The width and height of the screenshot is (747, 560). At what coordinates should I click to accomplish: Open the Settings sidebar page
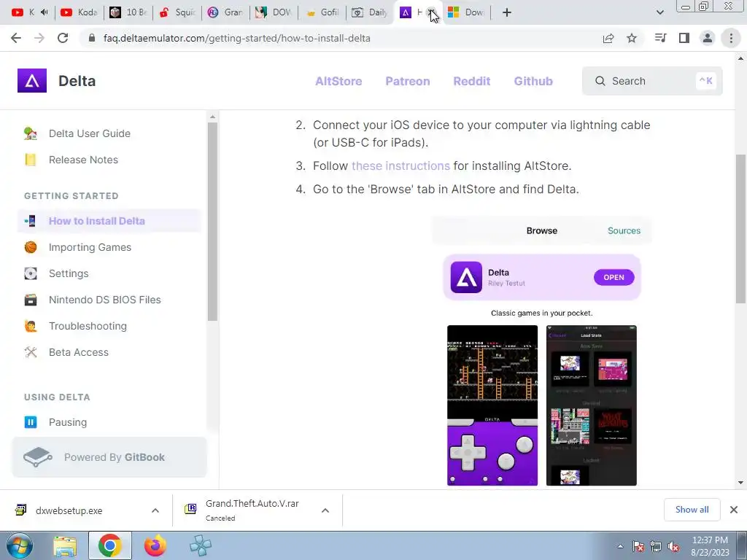(x=69, y=273)
